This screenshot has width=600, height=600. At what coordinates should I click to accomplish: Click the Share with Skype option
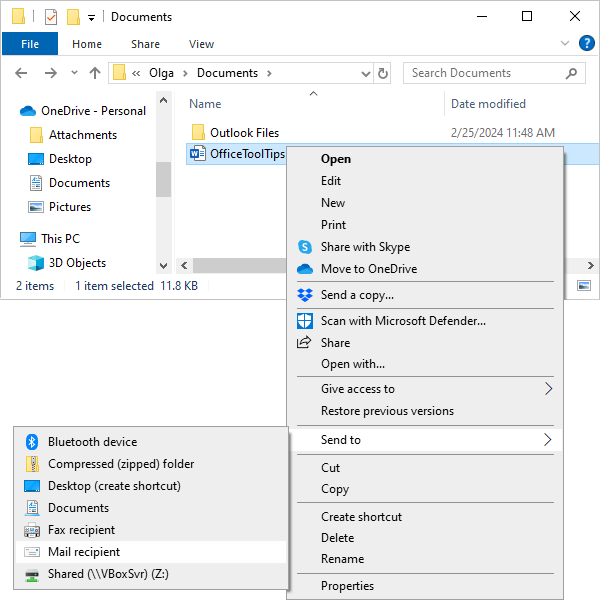pyautogui.click(x=425, y=247)
